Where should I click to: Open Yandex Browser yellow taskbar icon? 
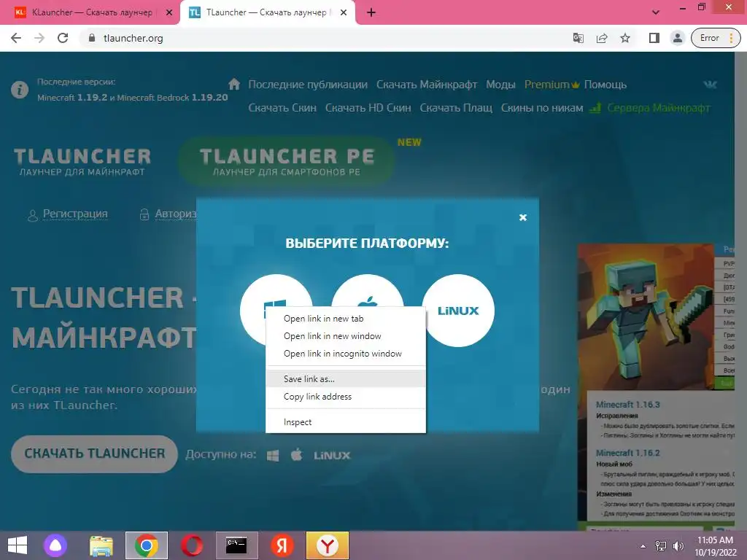(328, 545)
